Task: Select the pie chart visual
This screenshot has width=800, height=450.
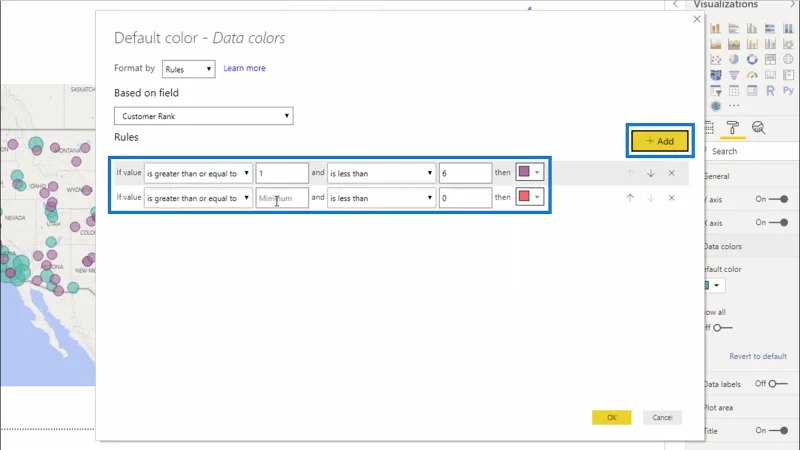Action: pyautogui.click(x=734, y=60)
